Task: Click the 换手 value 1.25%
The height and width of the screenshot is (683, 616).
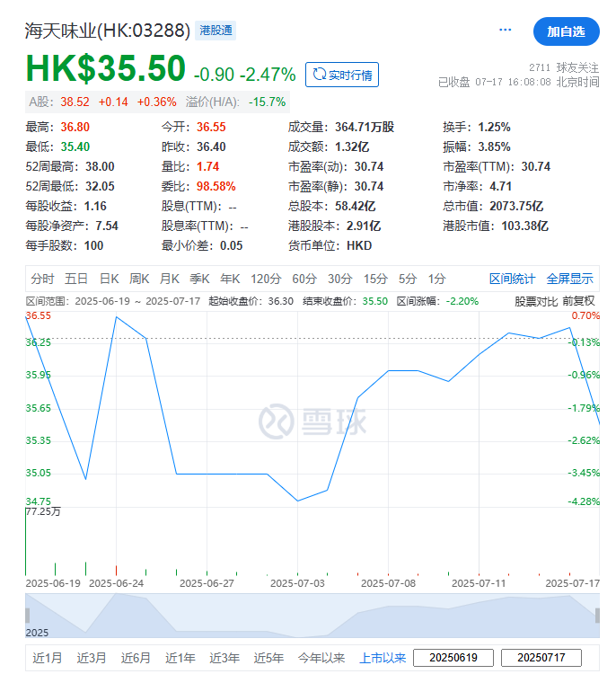Action: point(494,128)
